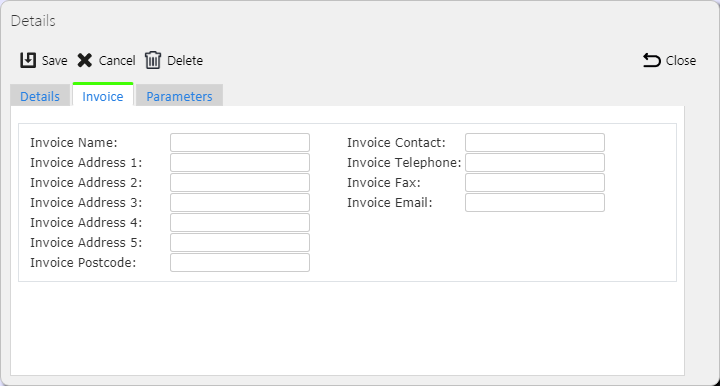This screenshot has width=720, height=386.
Task: Click the Delete trash can icon
Action: (x=153, y=60)
